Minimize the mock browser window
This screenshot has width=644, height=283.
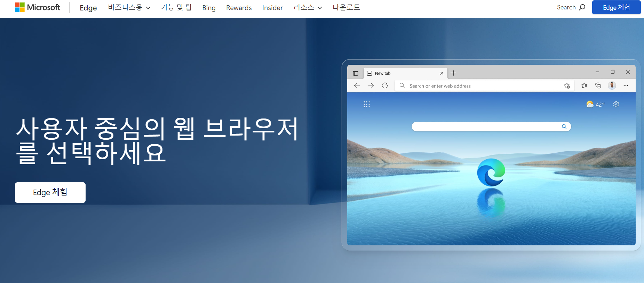(597, 72)
